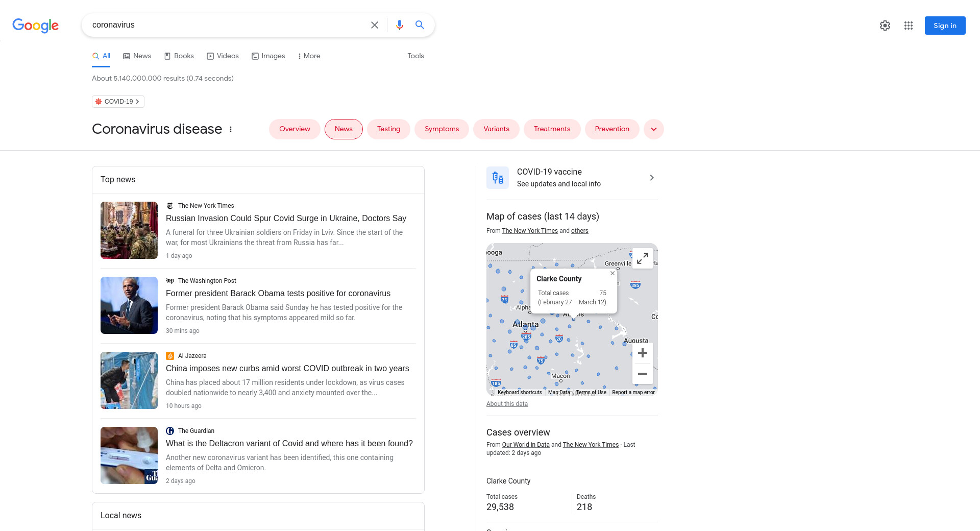Image resolution: width=980 pixels, height=531 pixels.
Task: Switch to the Images search tab
Action: pos(268,56)
